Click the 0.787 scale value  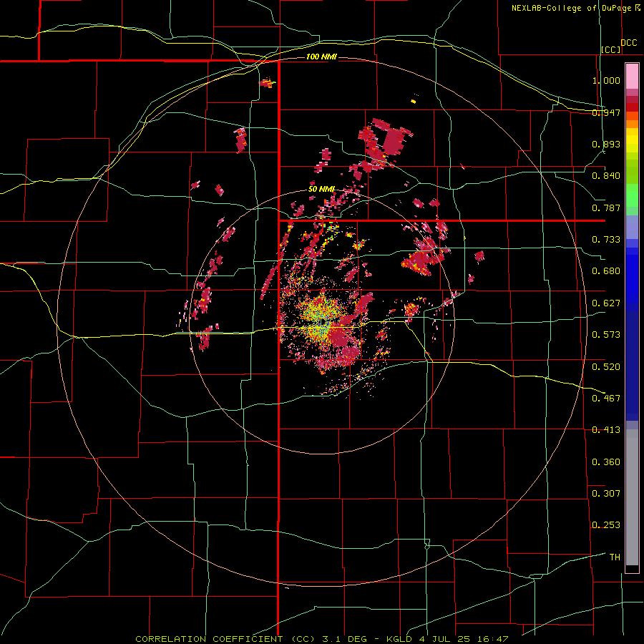(x=606, y=208)
